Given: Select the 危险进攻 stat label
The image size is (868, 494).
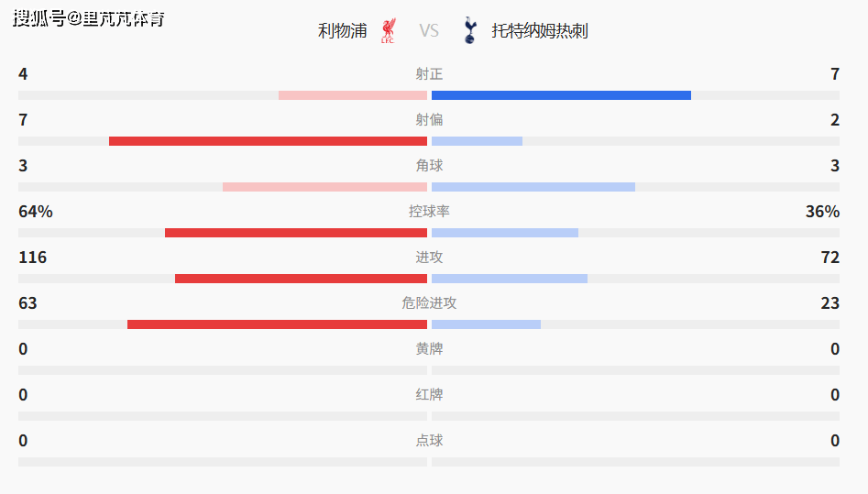Looking at the screenshot, I should tap(429, 303).
